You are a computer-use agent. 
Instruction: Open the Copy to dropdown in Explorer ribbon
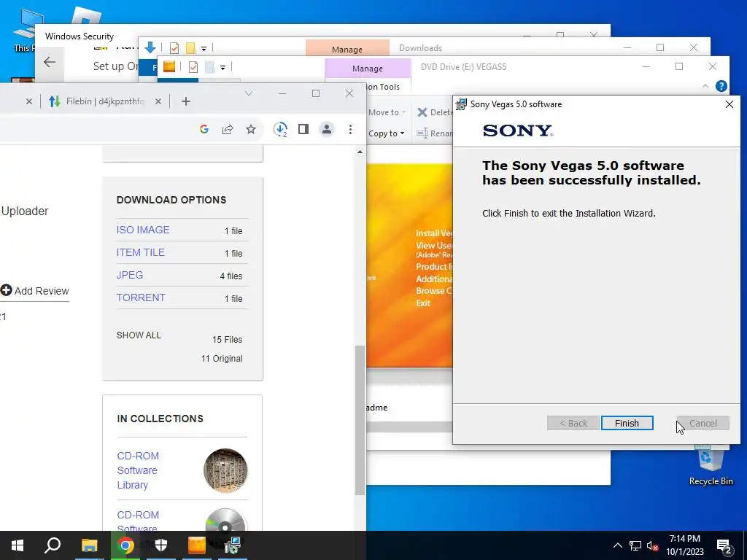[x=387, y=134]
